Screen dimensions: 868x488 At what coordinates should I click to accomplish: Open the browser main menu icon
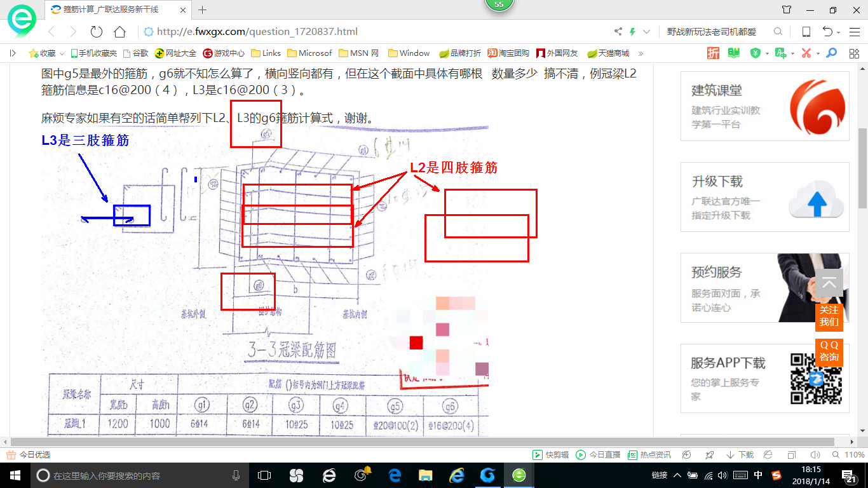pos(854,32)
